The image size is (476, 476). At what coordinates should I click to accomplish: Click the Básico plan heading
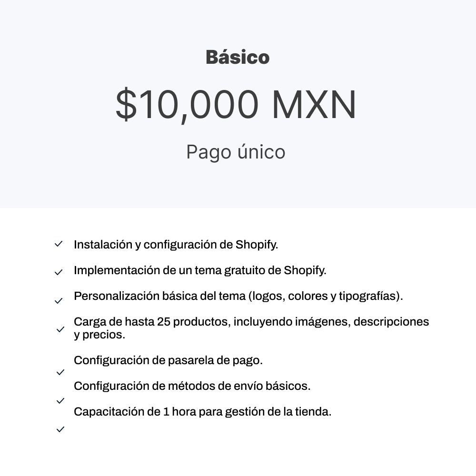238,57
